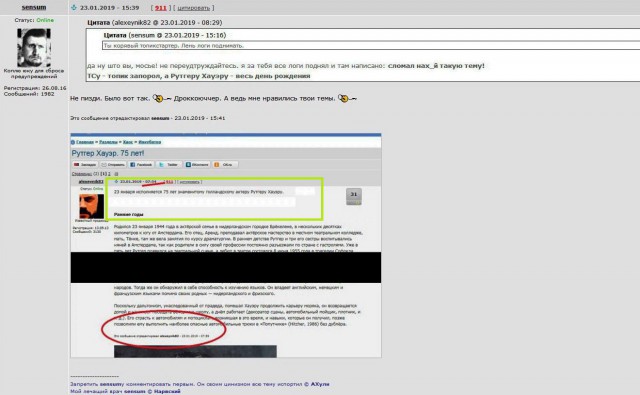Viewport: 640px width, 395px height.
Task: Click quoted text 'Ты корявый топикстартер. Лень логи поднимать.'
Action: 173,46
